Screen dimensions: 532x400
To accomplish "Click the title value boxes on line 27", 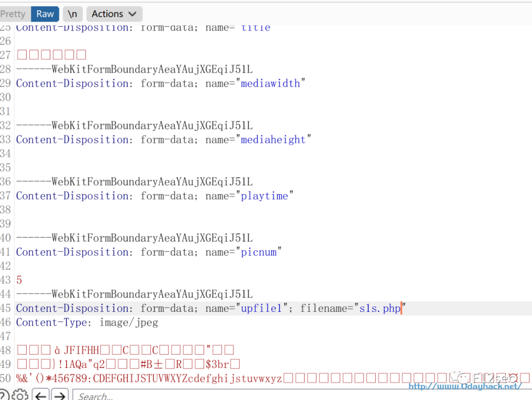I will click(x=52, y=55).
